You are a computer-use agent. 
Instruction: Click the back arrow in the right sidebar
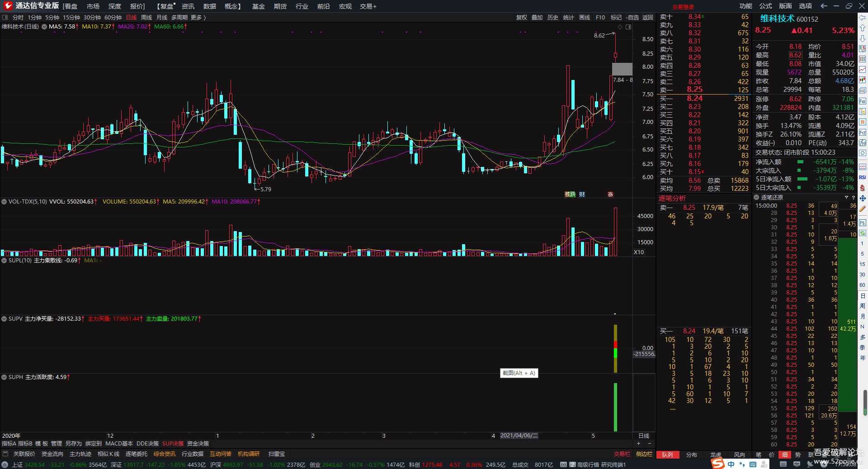(x=863, y=18)
